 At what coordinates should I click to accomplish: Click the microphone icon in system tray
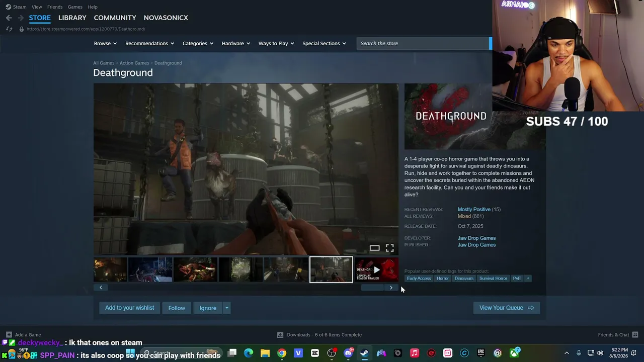(x=579, y=353)
